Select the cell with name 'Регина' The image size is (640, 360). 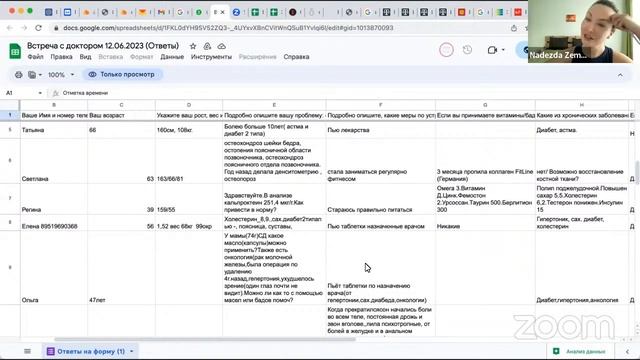pos(54,199)
